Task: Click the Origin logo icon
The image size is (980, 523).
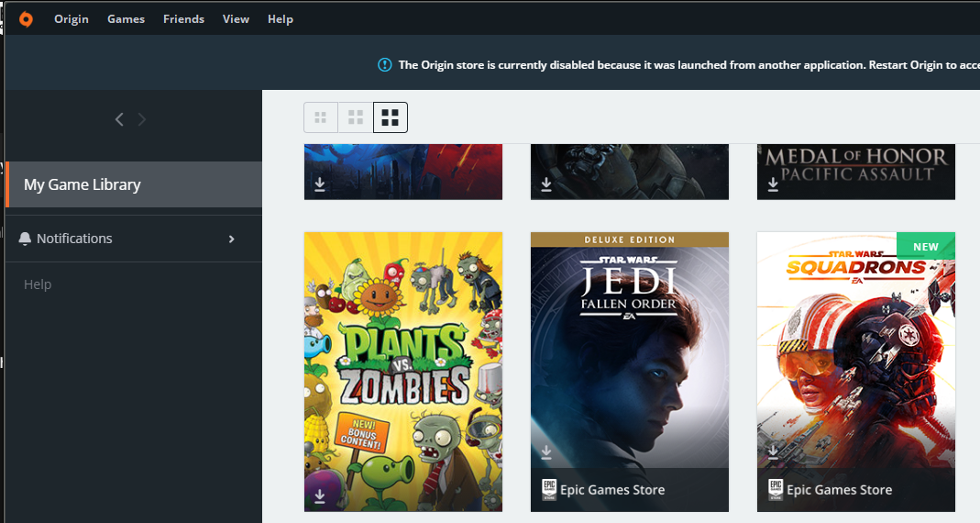Action: tap(26, 19)
